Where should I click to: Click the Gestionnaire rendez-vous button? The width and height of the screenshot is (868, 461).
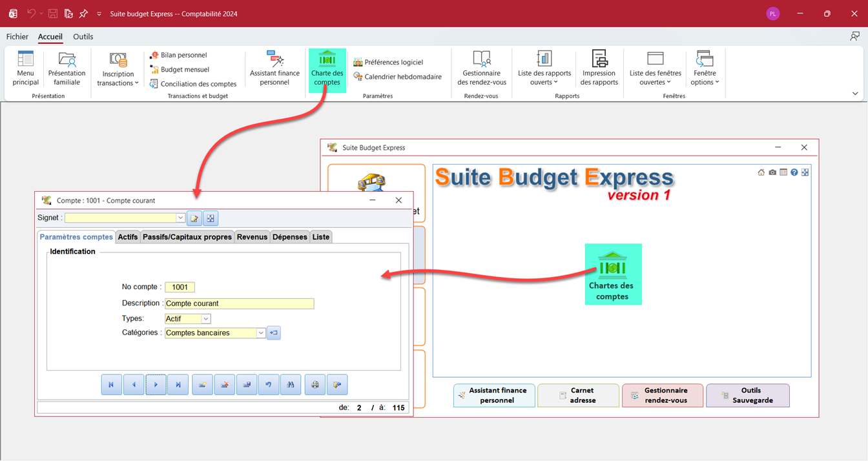click(x=663, y=395)
